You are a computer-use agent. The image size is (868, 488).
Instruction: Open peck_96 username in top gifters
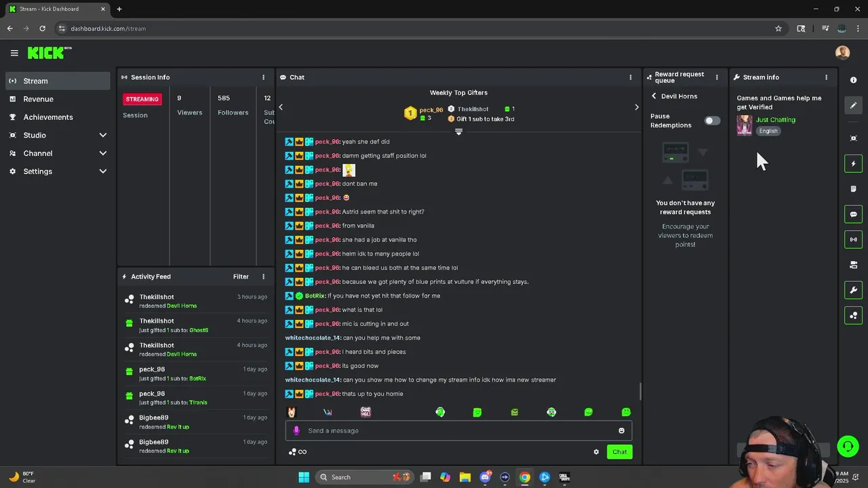click(431, 110)
